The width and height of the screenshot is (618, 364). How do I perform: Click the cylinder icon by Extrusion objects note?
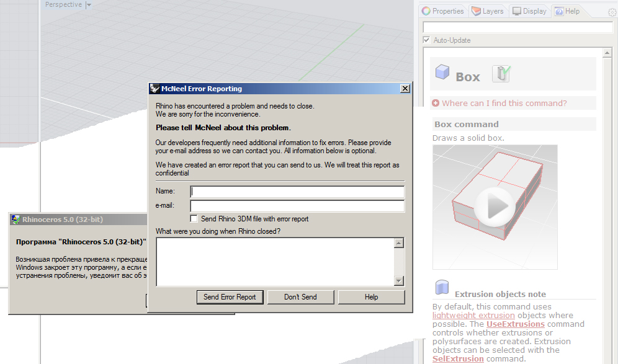point(442,287)
